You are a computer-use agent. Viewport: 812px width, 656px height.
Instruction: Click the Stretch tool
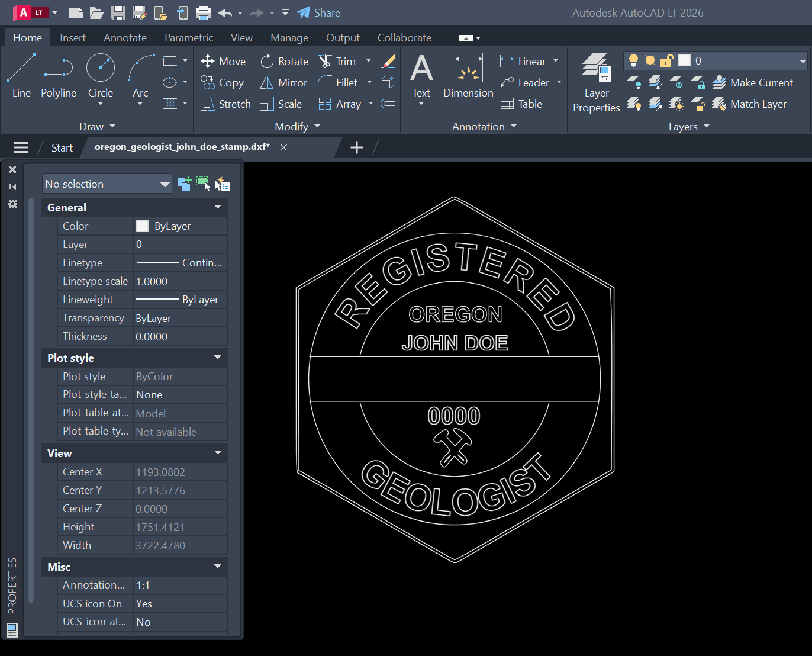(225, 104)
